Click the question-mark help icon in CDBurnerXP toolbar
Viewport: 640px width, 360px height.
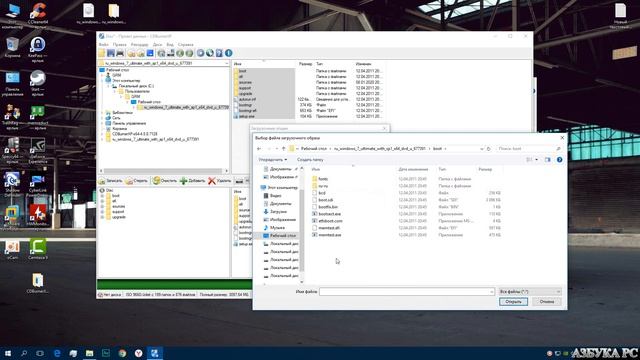click(219, 53)
